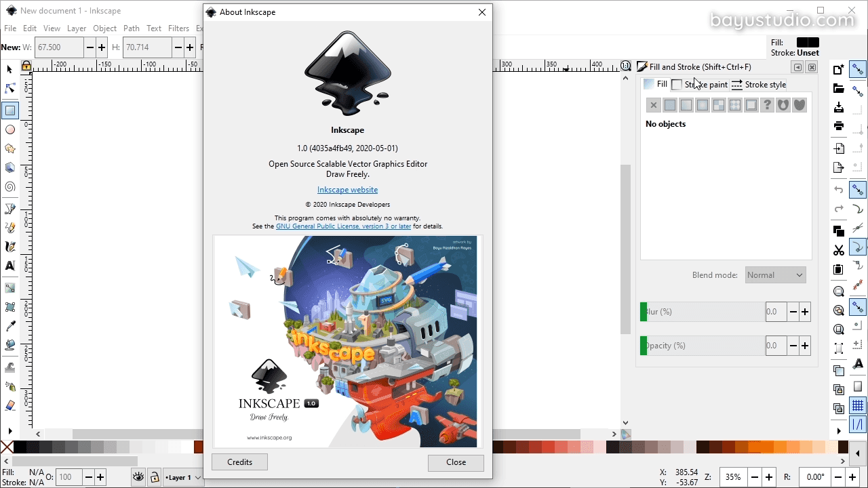868x488 pixels.
Task: Select the Text tool
Action: pos(9,266)
